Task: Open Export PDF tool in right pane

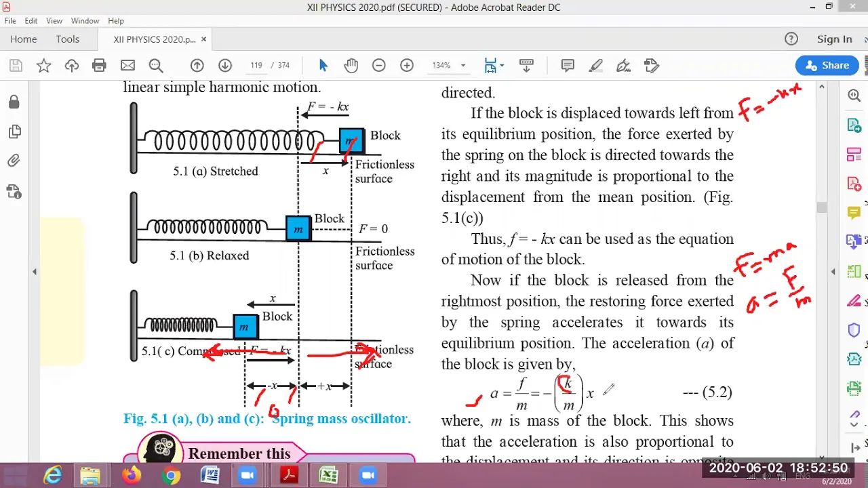Action: (854, 125)
